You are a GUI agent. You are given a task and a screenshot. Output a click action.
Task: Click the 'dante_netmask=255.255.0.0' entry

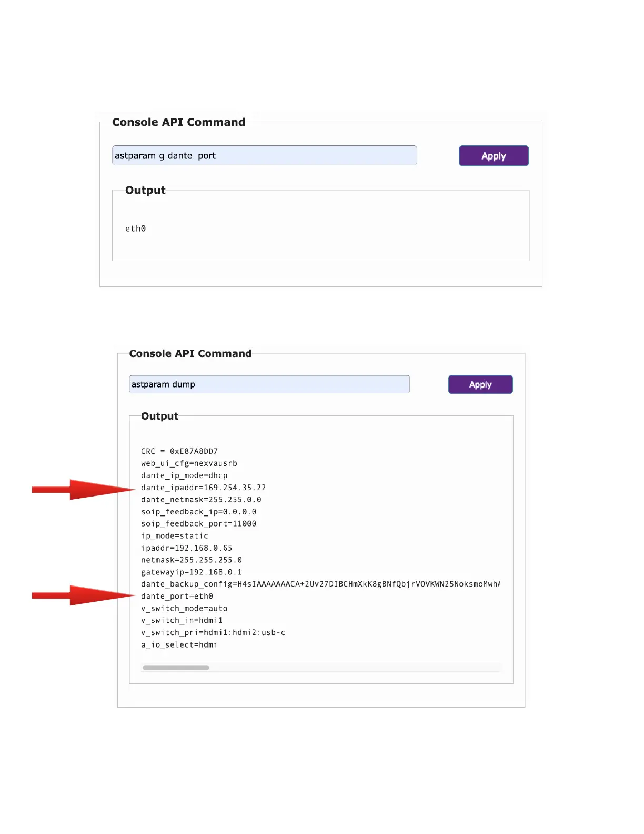[x=201, y=500]
